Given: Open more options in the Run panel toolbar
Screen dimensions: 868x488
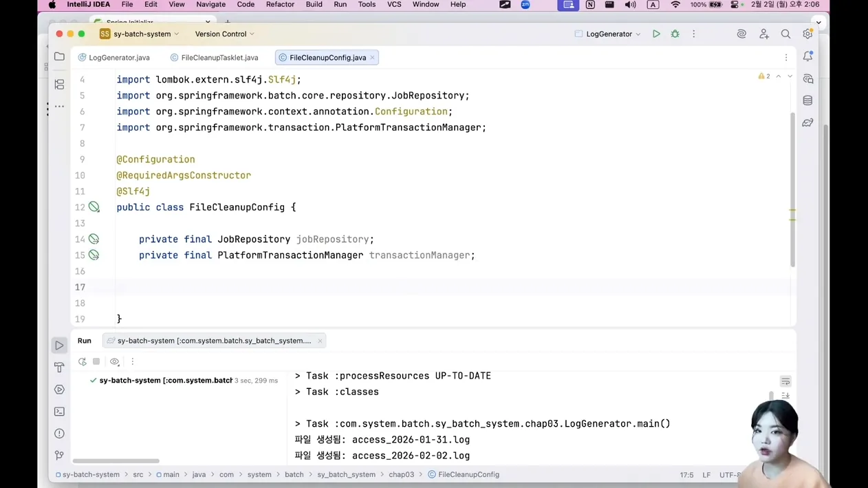Looking at the screenshot, I should click(133, 361).
